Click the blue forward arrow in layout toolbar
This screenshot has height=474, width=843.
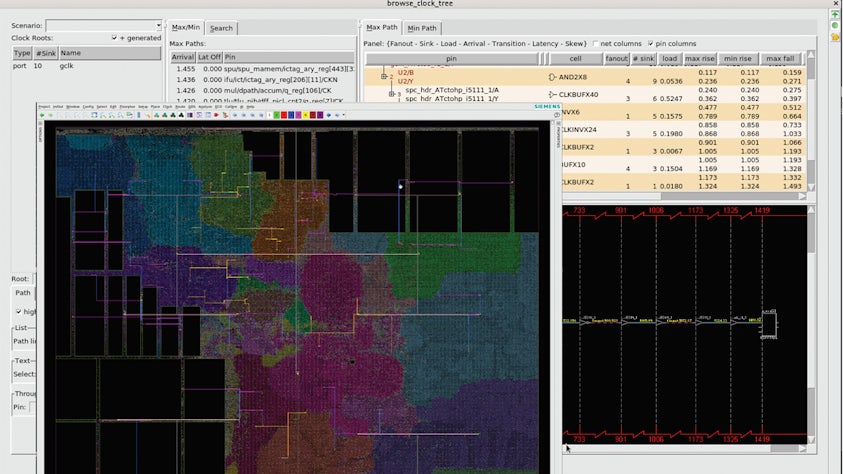[328, 115]
